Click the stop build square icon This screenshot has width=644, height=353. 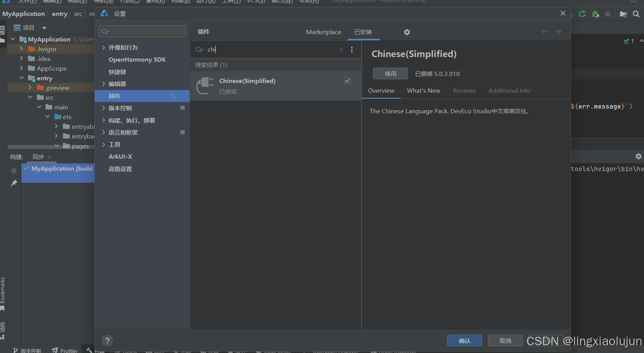14,171
